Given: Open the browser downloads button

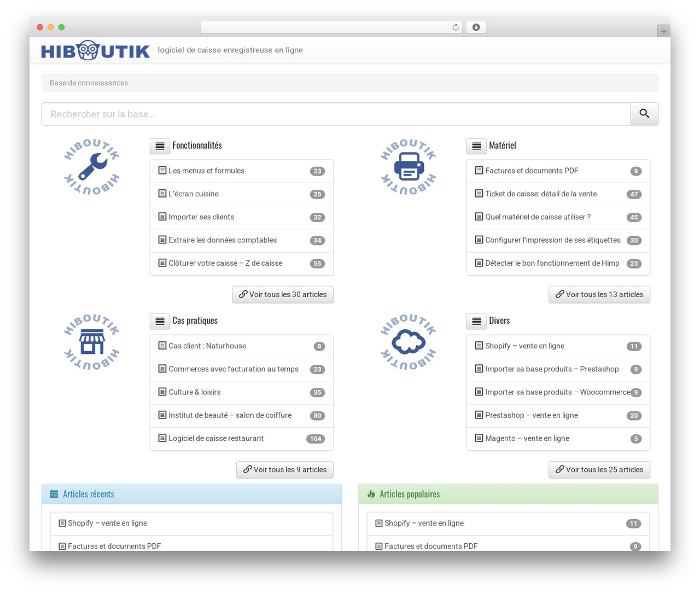Looking at the screenshot, I should click(x=476, y=27).
